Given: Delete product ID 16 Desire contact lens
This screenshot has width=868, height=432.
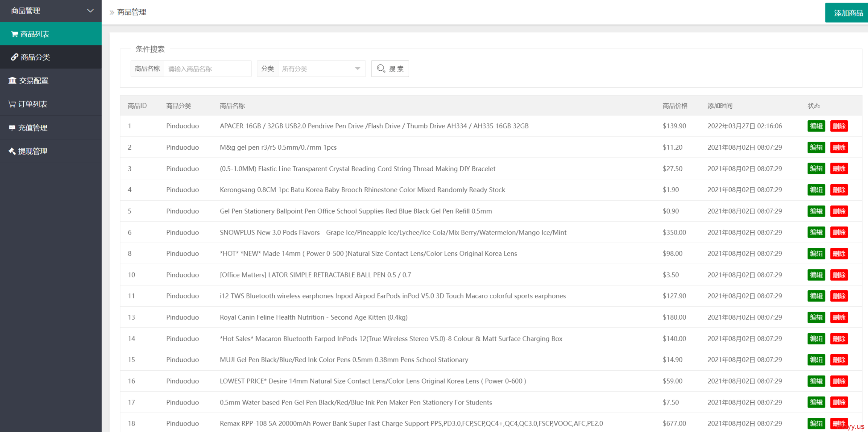Looking at the screenshot, I should point(839,381).
